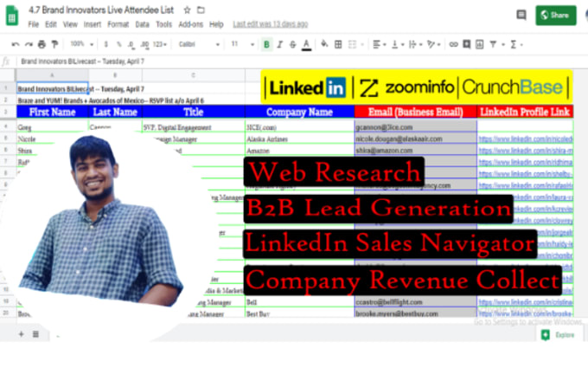The image size is (588, 368).
Task: Open the font size 11 dropdown
Action: coord(242,44)
